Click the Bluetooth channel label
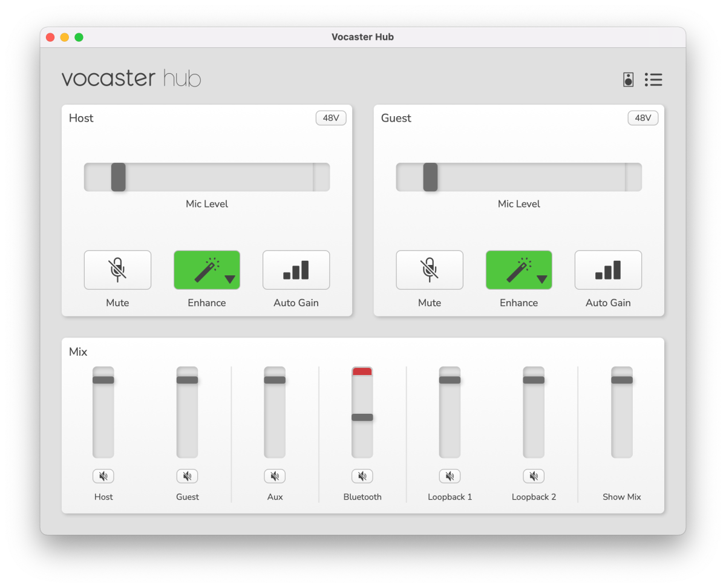 (362, 497)
